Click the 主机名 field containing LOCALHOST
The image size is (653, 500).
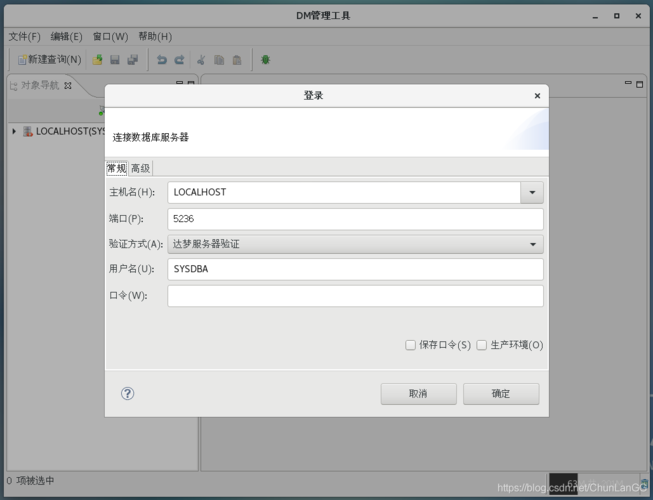click(x=344, y=192)
